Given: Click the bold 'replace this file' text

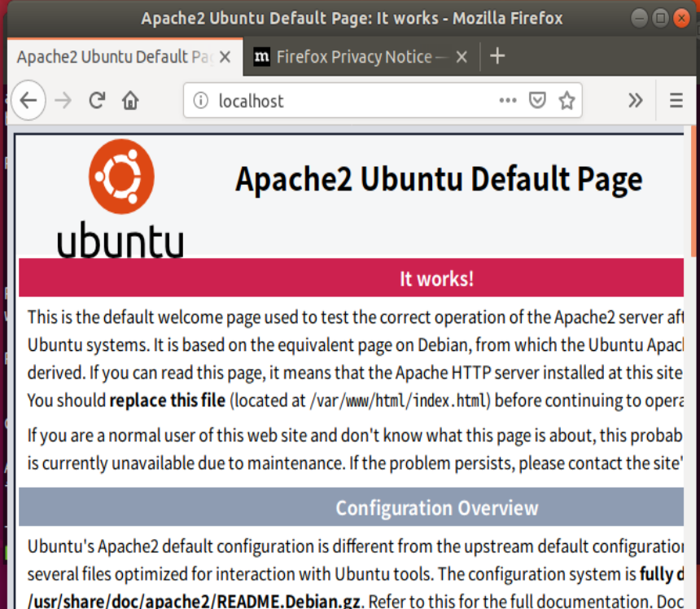Looking at the screenshot, I should pyautogui.click(x=168, y=400).
